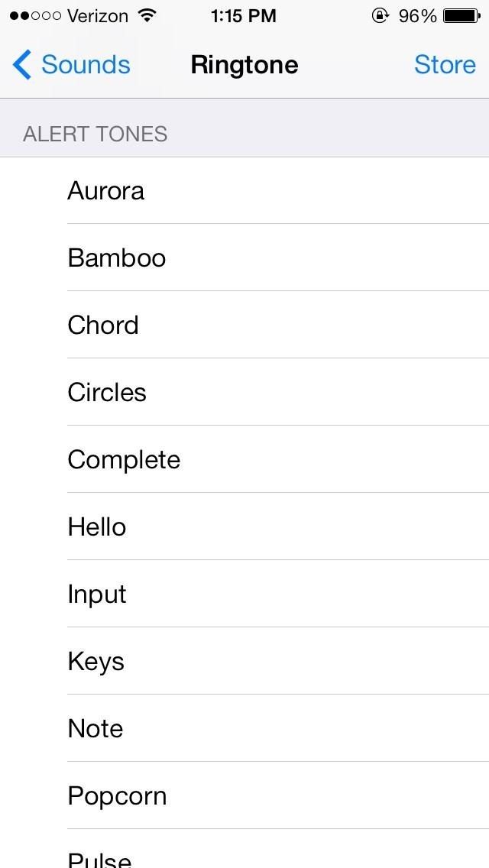Tap the Wi-Fi status icon
This screenshot has height=868, width=489.
(145, 16)
